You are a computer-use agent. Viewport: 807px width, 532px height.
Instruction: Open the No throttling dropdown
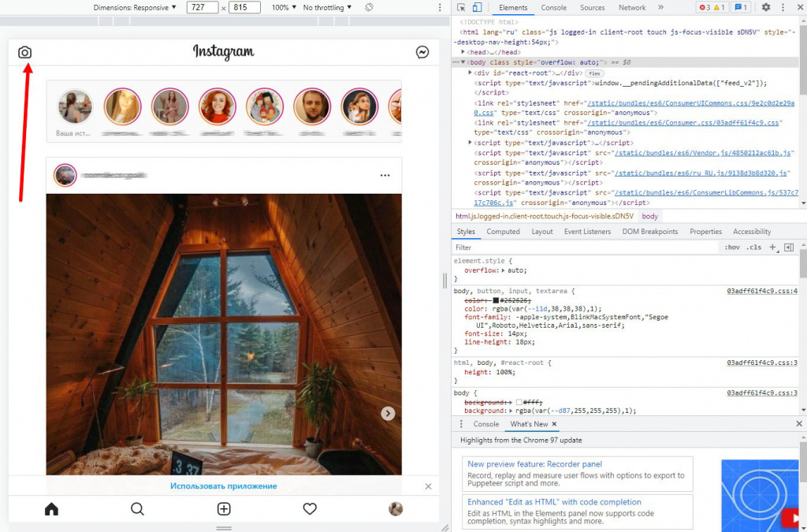tap(327, 8)
